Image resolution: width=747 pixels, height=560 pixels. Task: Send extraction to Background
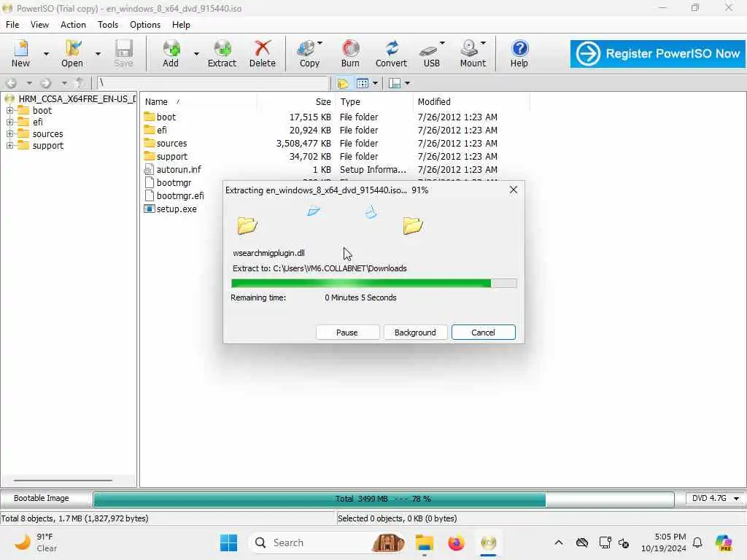(x=415, y=332)
